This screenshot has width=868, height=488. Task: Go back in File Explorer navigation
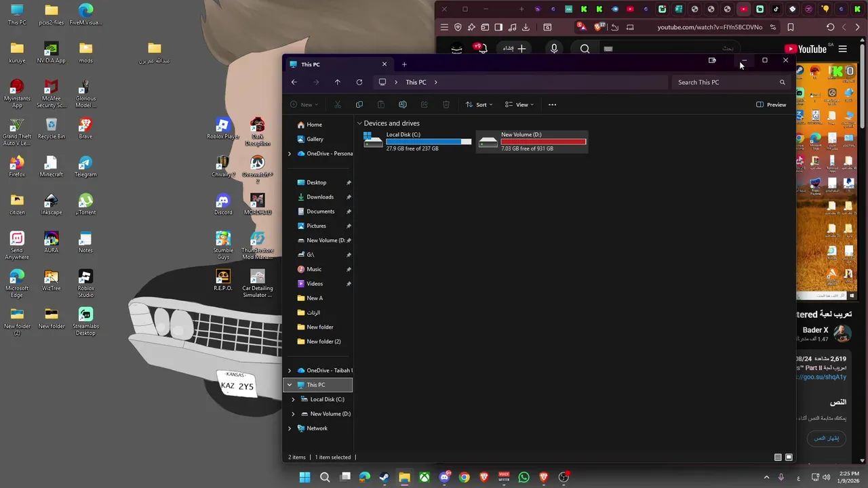point(294,82)
